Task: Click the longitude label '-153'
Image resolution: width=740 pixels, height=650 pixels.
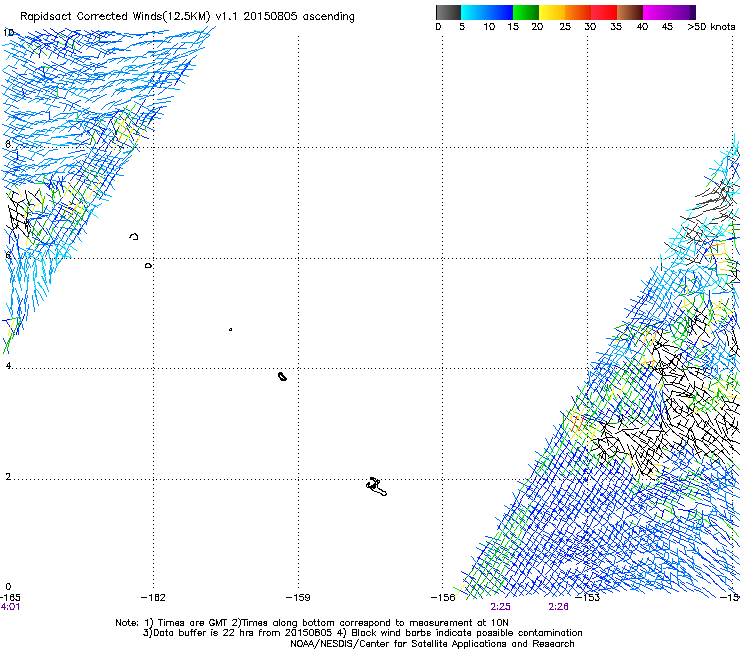Action: pos(588,598)
